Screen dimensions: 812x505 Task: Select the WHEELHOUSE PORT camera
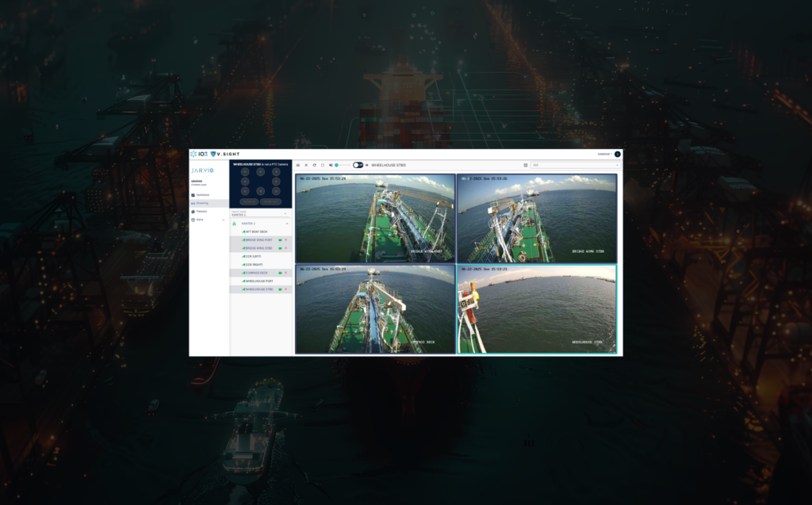point(259,281)
